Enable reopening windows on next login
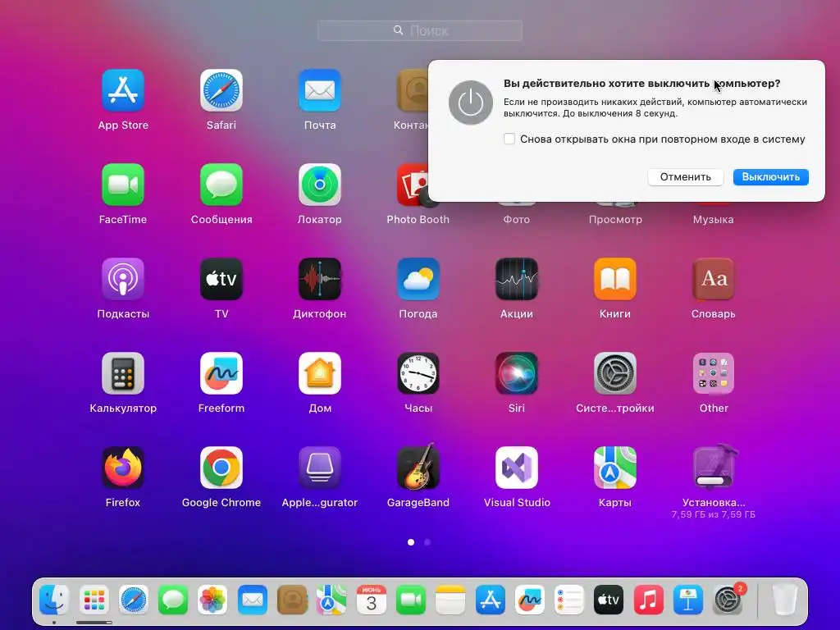The height and width of the screenshot is (630, 840). tap(509, 139)
